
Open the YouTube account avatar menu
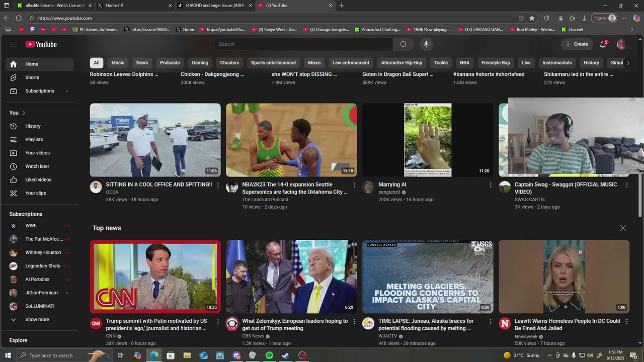click(x=621, y=44)
